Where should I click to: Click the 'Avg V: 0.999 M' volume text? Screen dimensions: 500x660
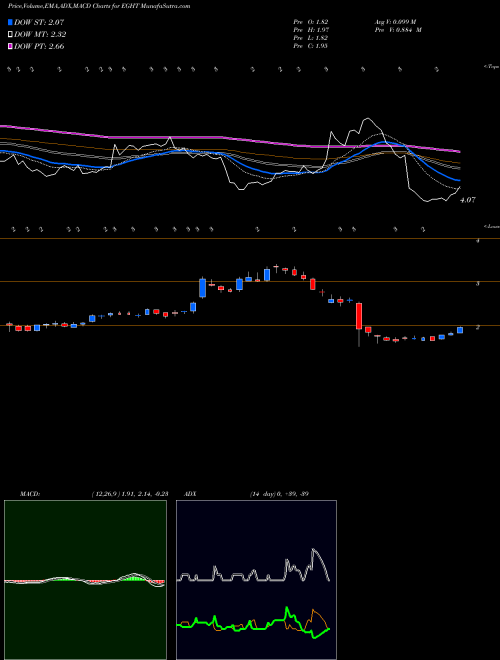tap(395, 22)
